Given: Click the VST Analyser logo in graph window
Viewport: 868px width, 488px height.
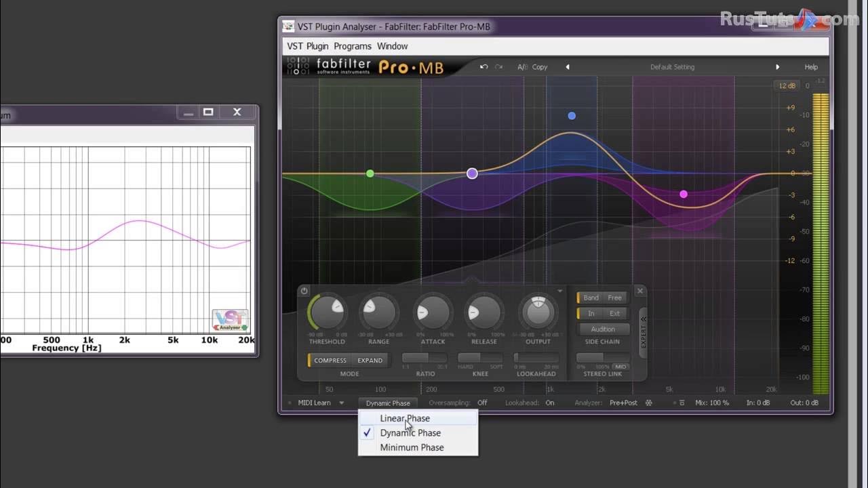Looking at the screenshot, I should point(231,321).
